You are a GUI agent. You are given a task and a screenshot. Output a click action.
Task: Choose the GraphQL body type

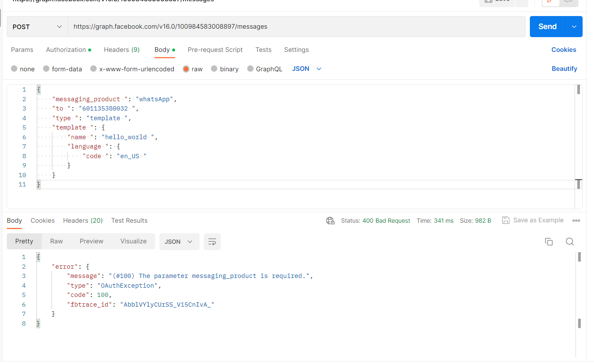click(265, 69)
